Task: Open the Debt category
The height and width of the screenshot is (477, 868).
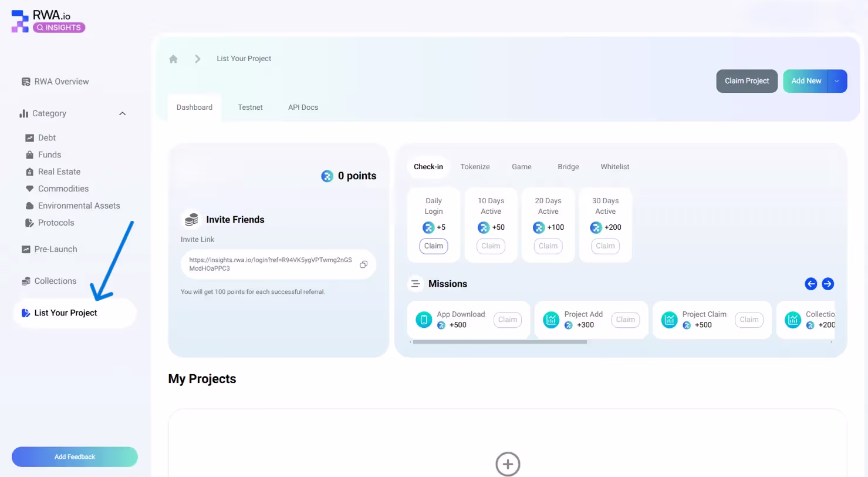Action: click(x=47, y=138)
